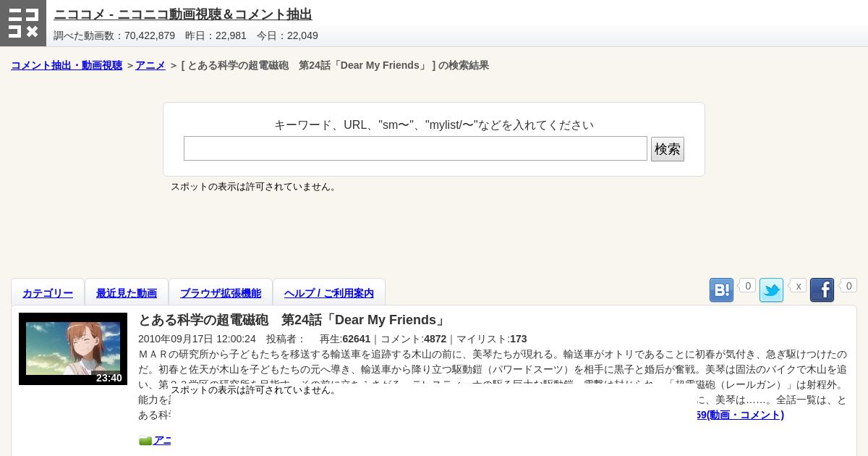This screenshot has width=868, height=456.
Task: Select the ブラウザ拡張機能 tab
Action: coord(221,293)
